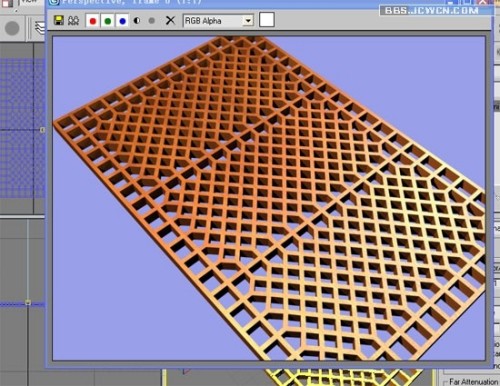Screen dimensions: 500x386
Task: Click the rendered orange lattice image
Action: pos(269,198)
